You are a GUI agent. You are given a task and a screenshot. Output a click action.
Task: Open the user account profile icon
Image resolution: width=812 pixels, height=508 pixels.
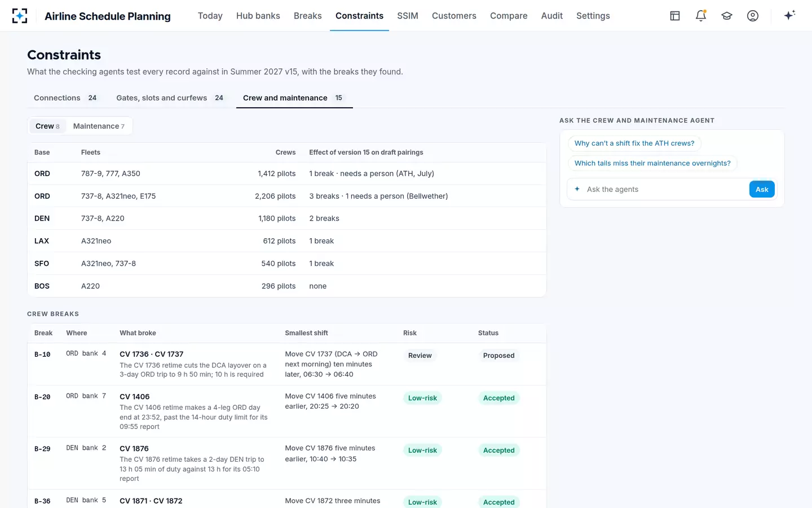(x=753, y=16)
